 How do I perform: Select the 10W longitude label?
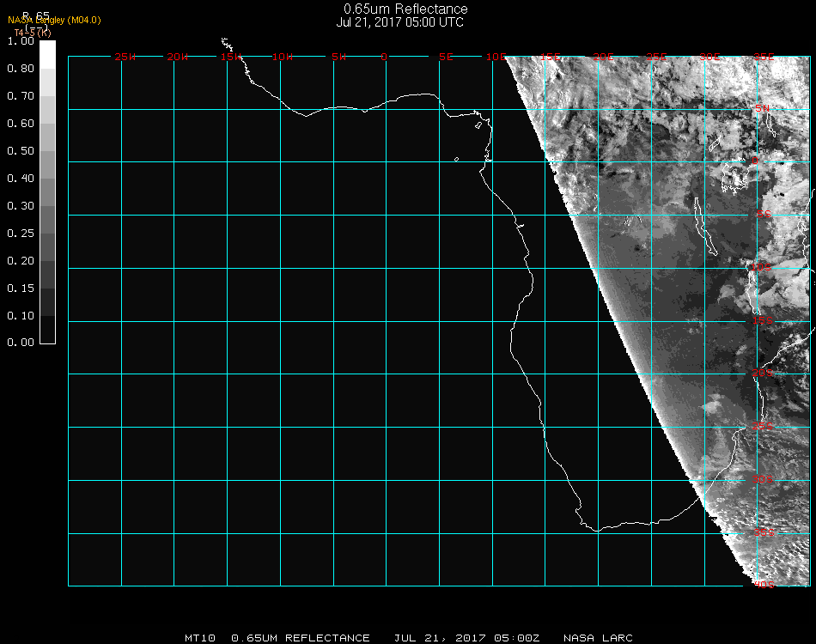[283, 57]
